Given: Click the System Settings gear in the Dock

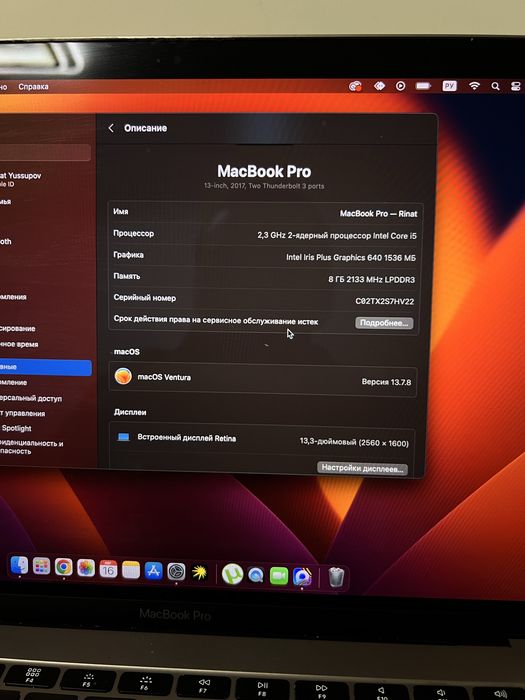Looking at the screenshot, I should point(176,571).
